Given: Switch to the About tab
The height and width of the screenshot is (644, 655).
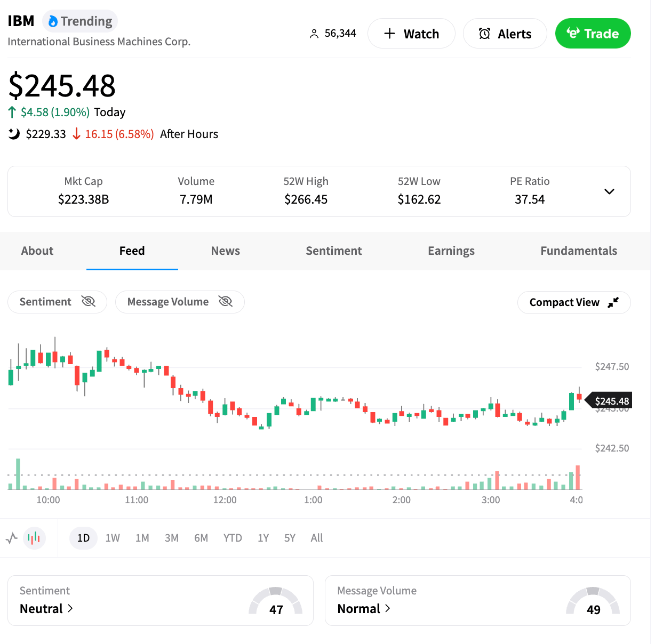Looking at the screenshot, I should tap(37, 251).
